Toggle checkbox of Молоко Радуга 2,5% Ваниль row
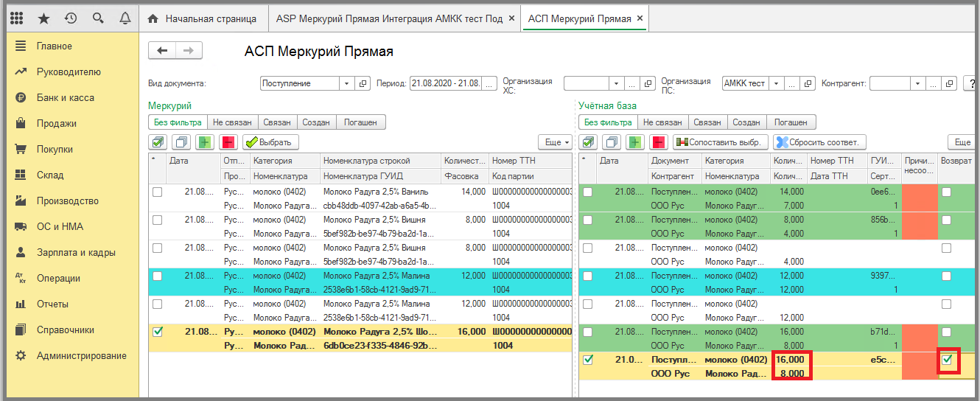This screenshot has height=401, width=980. pyautogui.click(x=157, y=192)
